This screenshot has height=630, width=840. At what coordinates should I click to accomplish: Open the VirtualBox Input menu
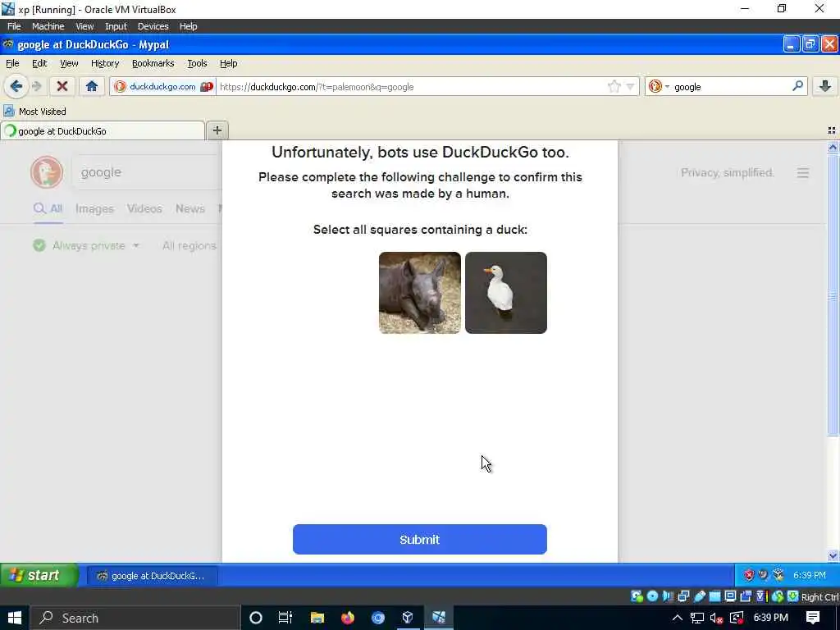pos(116,25)
